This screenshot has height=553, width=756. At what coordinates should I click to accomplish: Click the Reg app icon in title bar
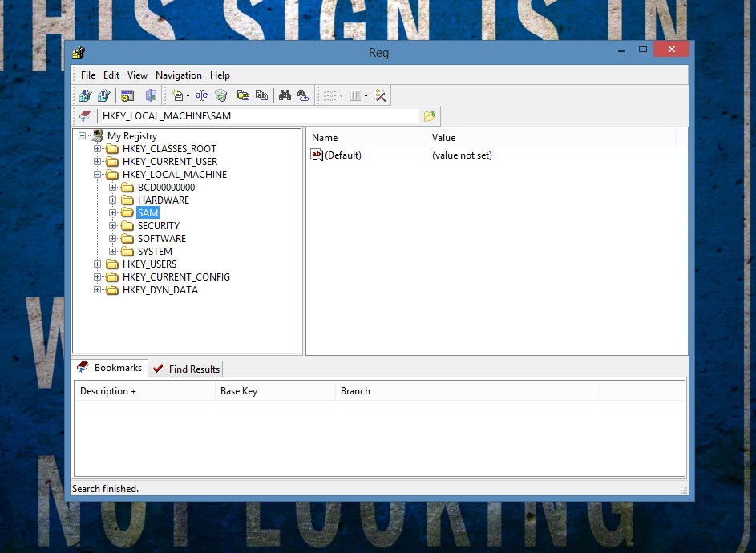point(79,52)
